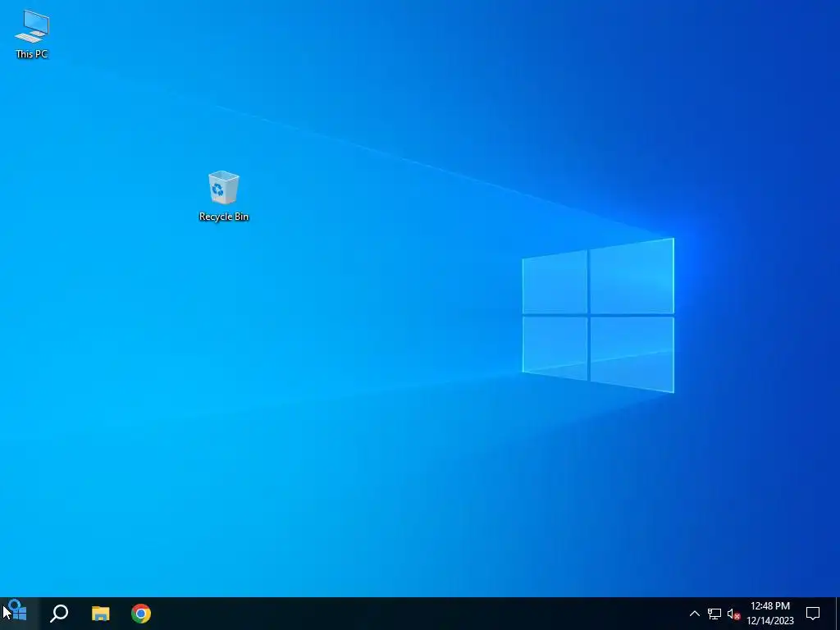This screenshot has height=630, width=840.
Task: Open the Action Center notifications
Action: [x=813, y=614]
